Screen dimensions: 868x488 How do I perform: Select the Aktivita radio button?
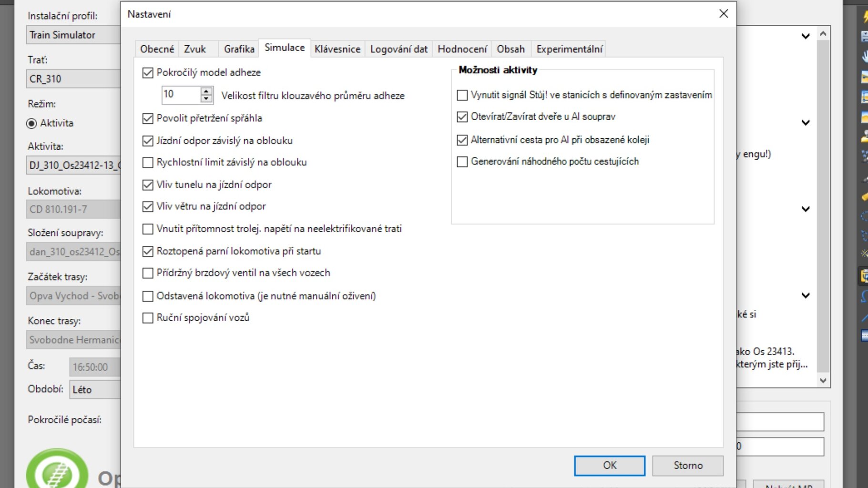pos(31,123)
